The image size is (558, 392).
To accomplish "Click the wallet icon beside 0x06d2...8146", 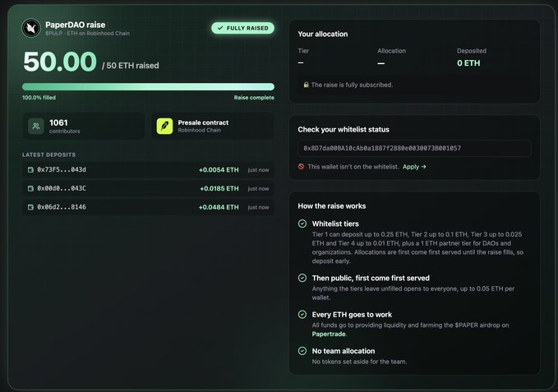I will point(30,207).
